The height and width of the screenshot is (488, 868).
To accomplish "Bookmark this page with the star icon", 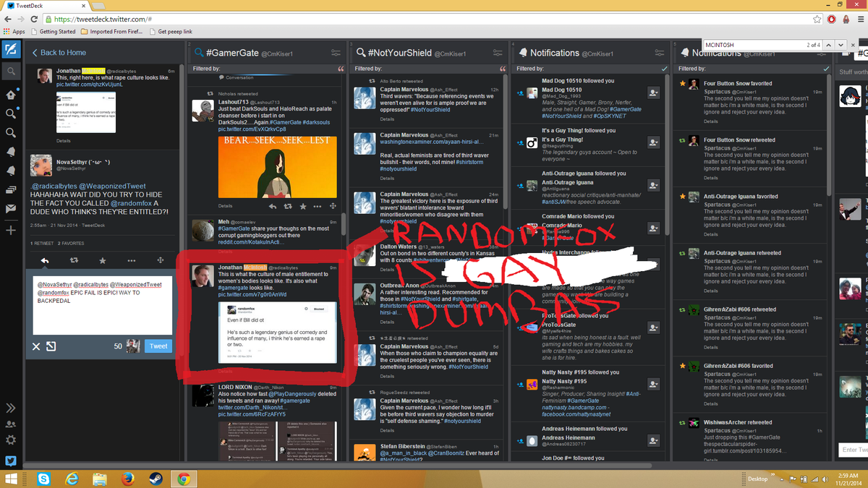I will (817, 20).
